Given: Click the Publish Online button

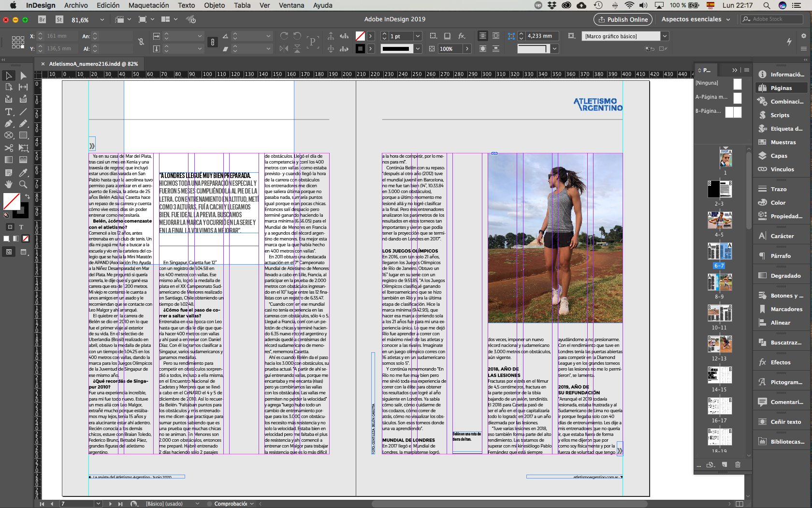Looking at the screenshot, I should 623,19.
